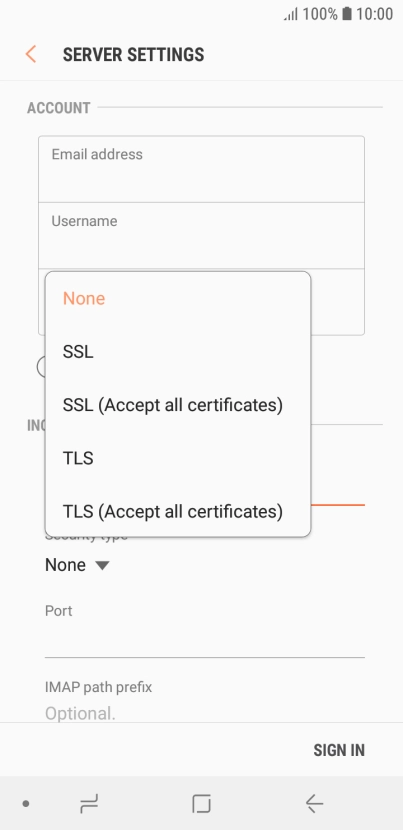
Task: Tap the battery icon in the status bar
Action: pyautogui.click(x=347, y=14)
